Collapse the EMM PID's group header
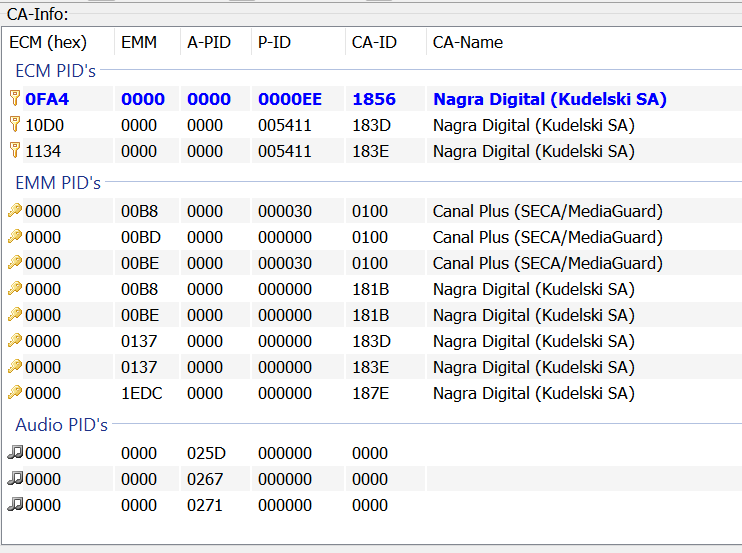 [58, 183]
